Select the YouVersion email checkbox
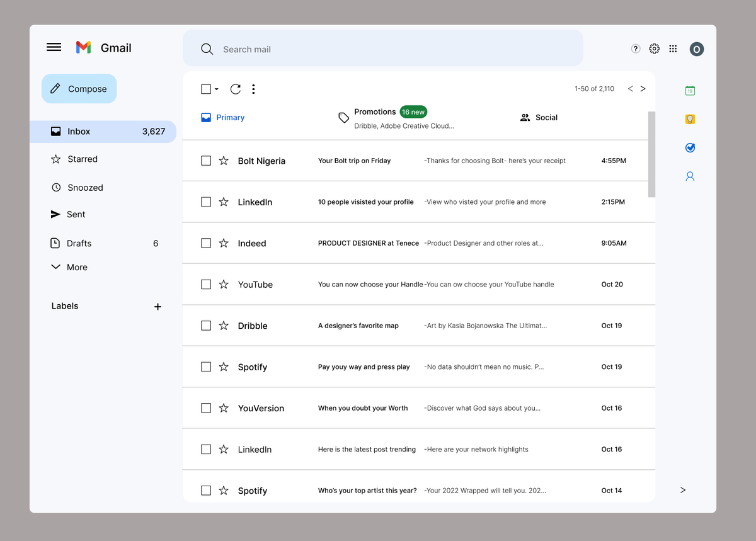Image resolution: width=756 pixels, height=541 pixels. [x=206, y=408]
